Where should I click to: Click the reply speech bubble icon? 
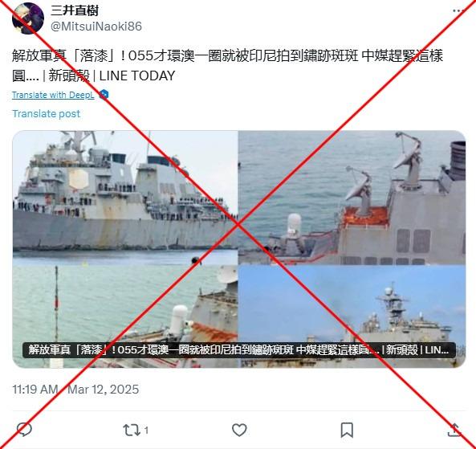coord(25,430)
